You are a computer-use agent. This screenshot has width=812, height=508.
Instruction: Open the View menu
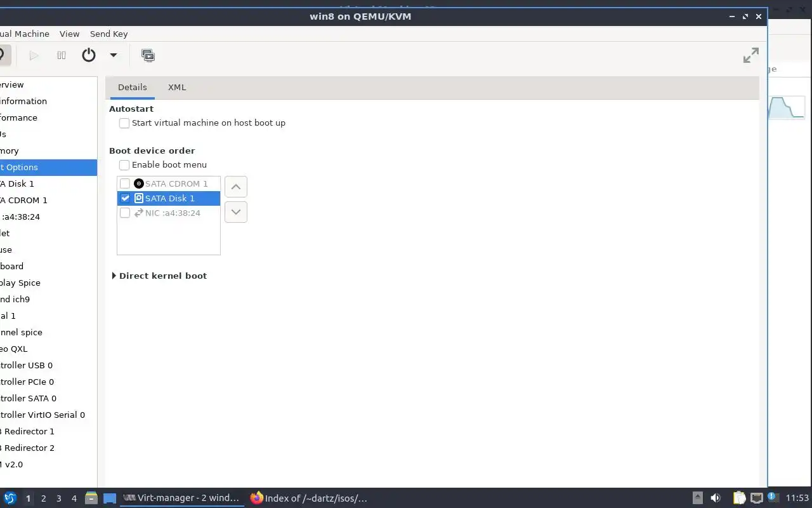pyautogui.click(x=69, y=34)
